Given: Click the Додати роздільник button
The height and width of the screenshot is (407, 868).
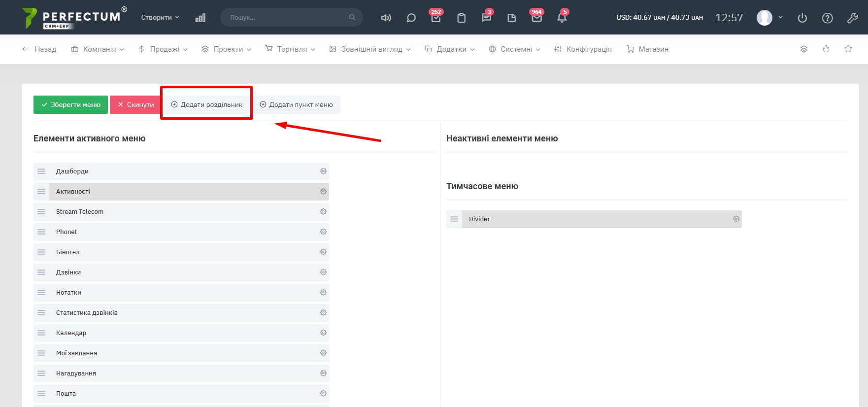Looking at the screenshot, I should click(207, 104).
